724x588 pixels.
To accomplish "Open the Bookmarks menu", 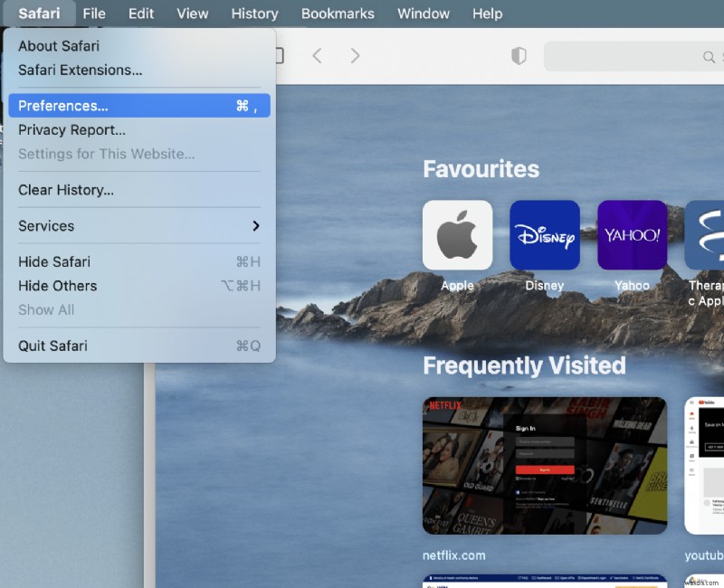I will (337, 14).
